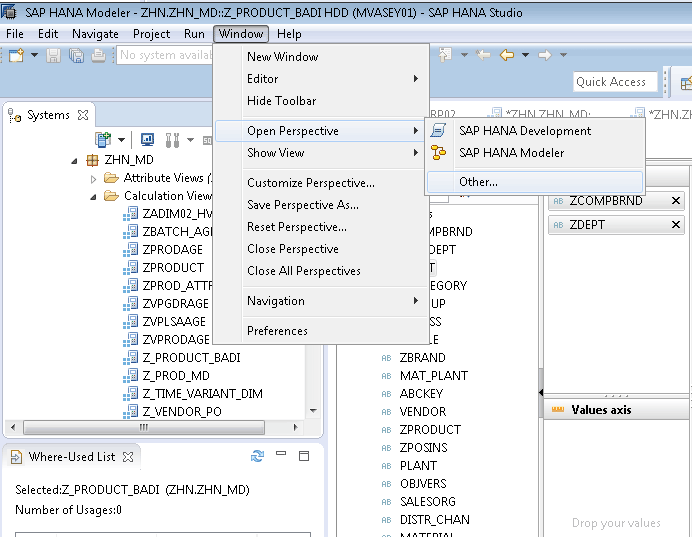Click the yellow back navigation arrow

click(x=507, y=56)
